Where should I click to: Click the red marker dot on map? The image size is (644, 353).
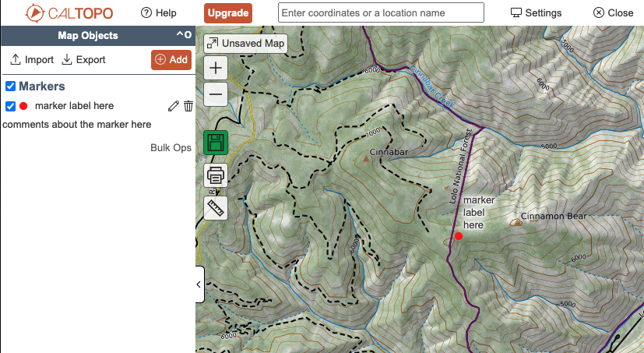[459, 235]
